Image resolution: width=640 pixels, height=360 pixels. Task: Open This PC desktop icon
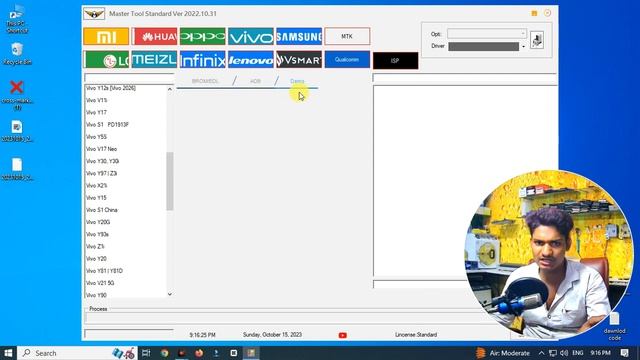tap(17, 20)
